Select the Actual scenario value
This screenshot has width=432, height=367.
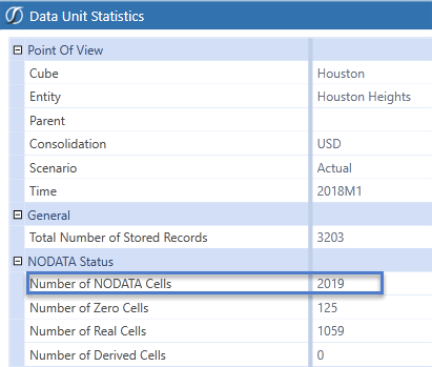pyautogui.click(x=334, y=168)
